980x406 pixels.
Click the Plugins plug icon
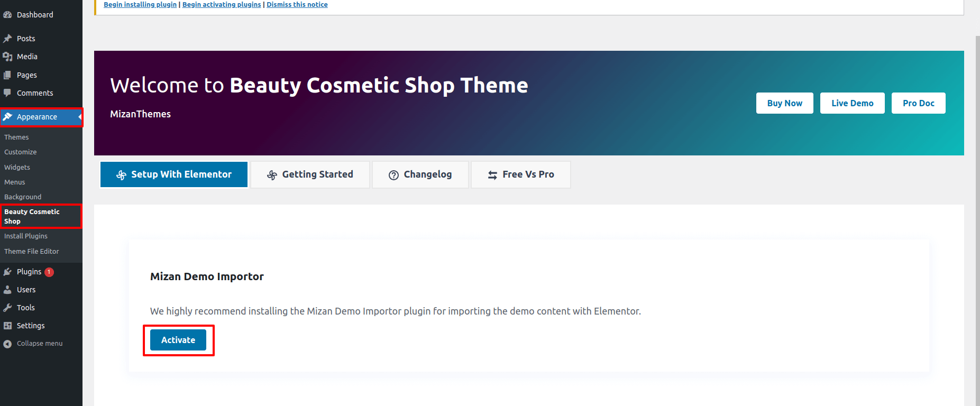(x=7, y=272)
